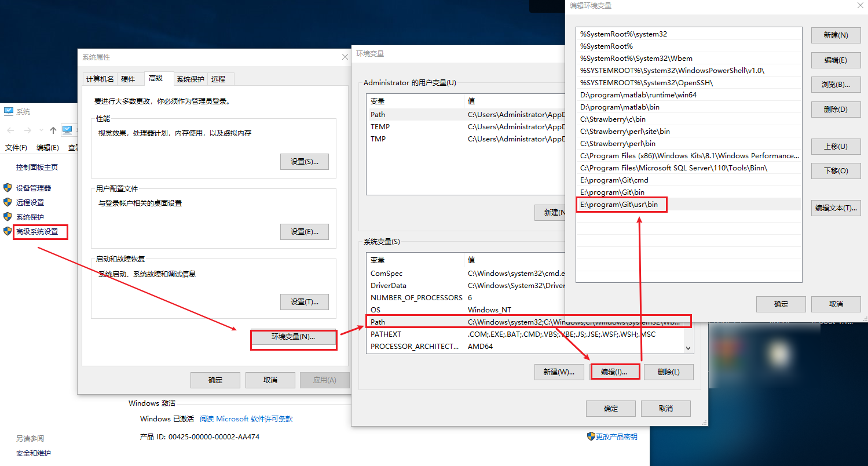The height and width of the screenshot is (466, 868).
Task: Click the 更改产品密钥 link
Action: [x=617, y=436]
